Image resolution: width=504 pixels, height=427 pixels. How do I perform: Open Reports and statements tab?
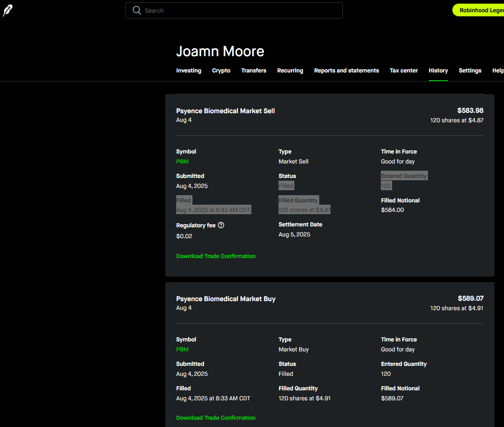(x=346, y=71)
